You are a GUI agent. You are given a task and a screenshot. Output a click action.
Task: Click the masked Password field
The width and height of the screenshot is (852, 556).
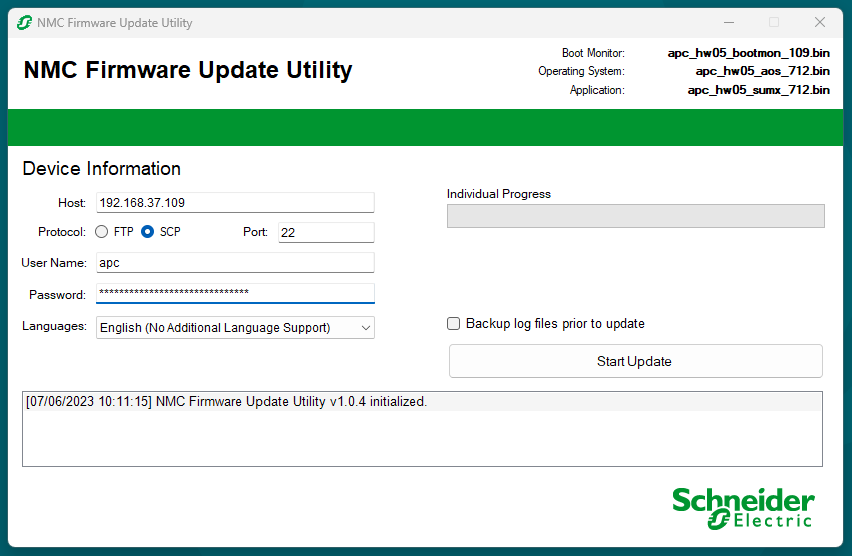pyautogui.click(x=235, y=293)
